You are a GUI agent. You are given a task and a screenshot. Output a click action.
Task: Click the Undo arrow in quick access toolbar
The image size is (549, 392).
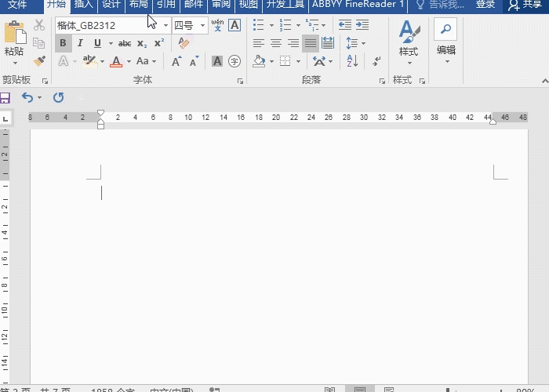coord(27,97)
